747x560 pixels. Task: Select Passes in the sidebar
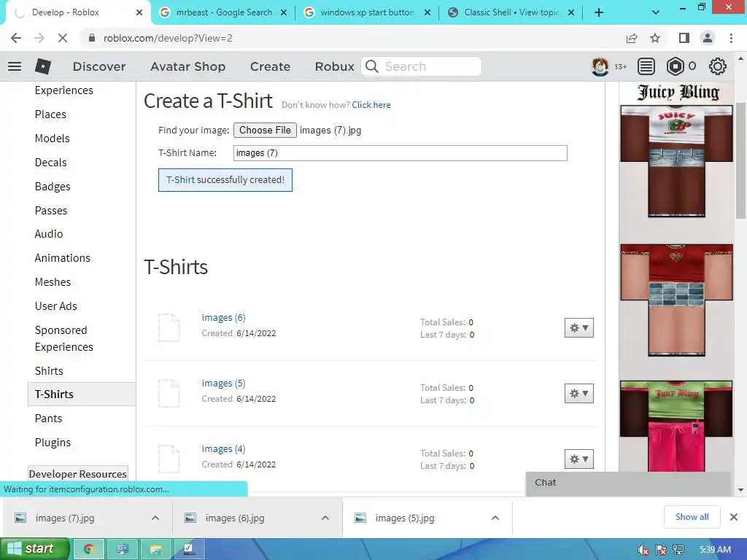(x=51, y=211)
